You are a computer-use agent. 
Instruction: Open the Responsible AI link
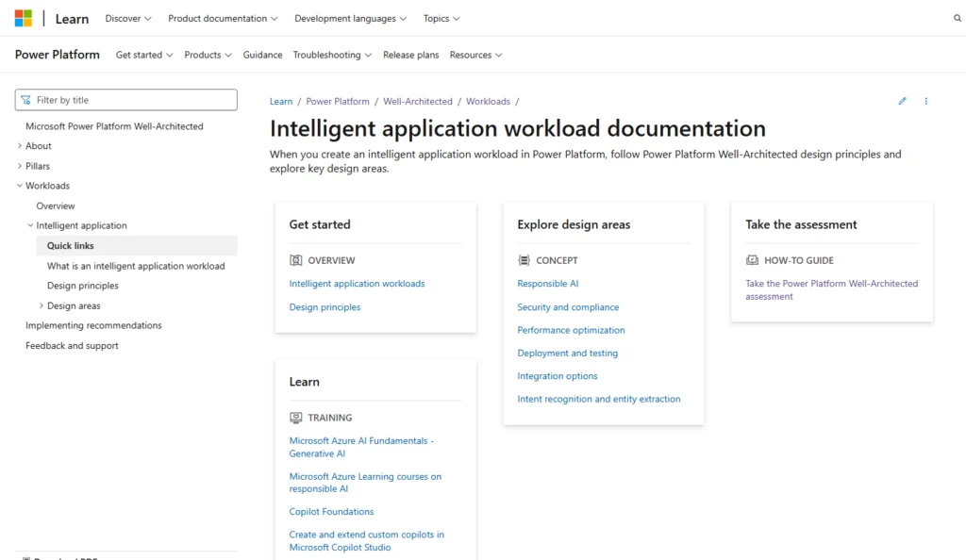(x=547, y=284)
